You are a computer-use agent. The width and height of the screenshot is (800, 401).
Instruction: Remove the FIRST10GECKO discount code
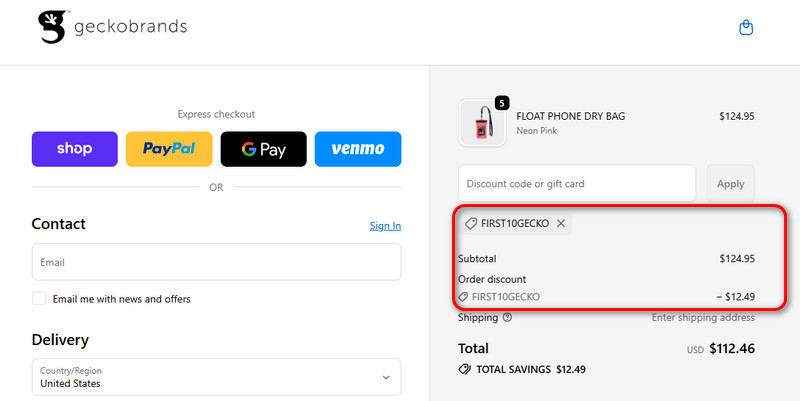561,223
